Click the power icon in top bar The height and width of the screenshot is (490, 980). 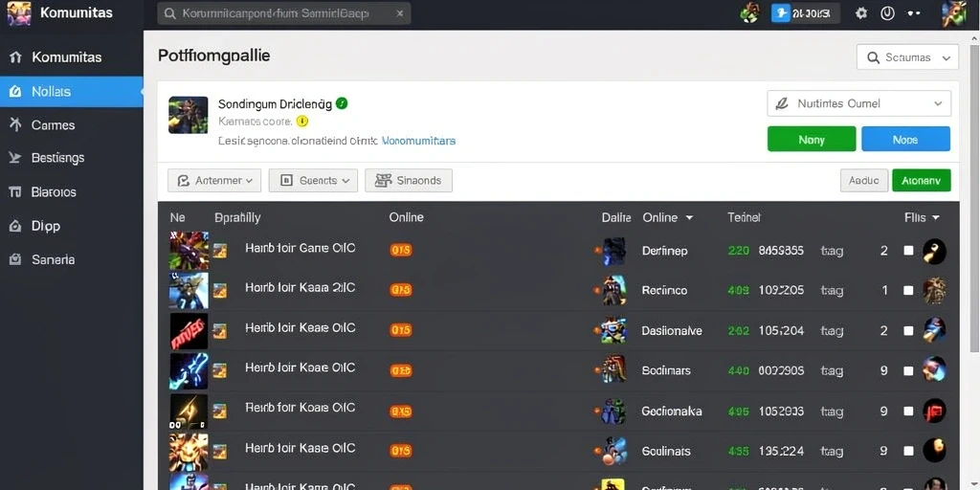(x=887, y=13)
